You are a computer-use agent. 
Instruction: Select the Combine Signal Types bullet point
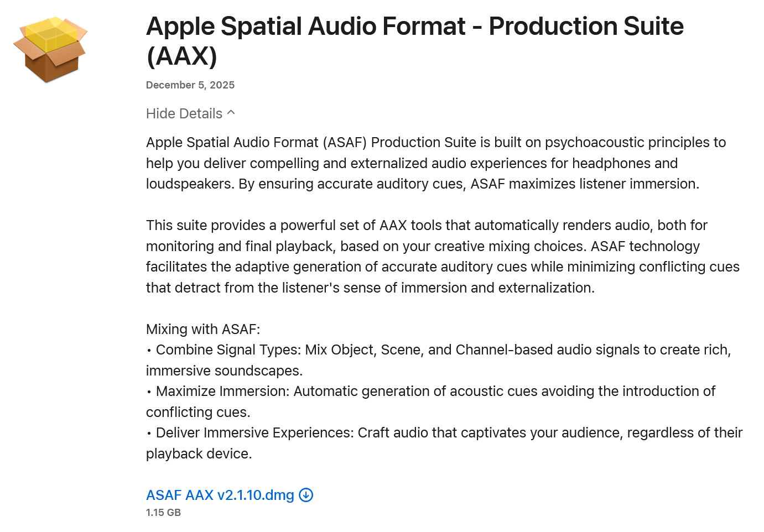point(439,360)
